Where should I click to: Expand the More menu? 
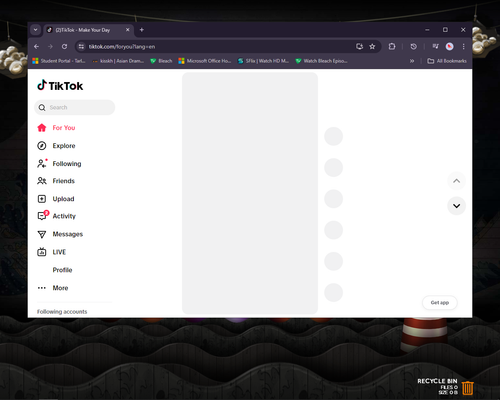[x=53, y=288]
